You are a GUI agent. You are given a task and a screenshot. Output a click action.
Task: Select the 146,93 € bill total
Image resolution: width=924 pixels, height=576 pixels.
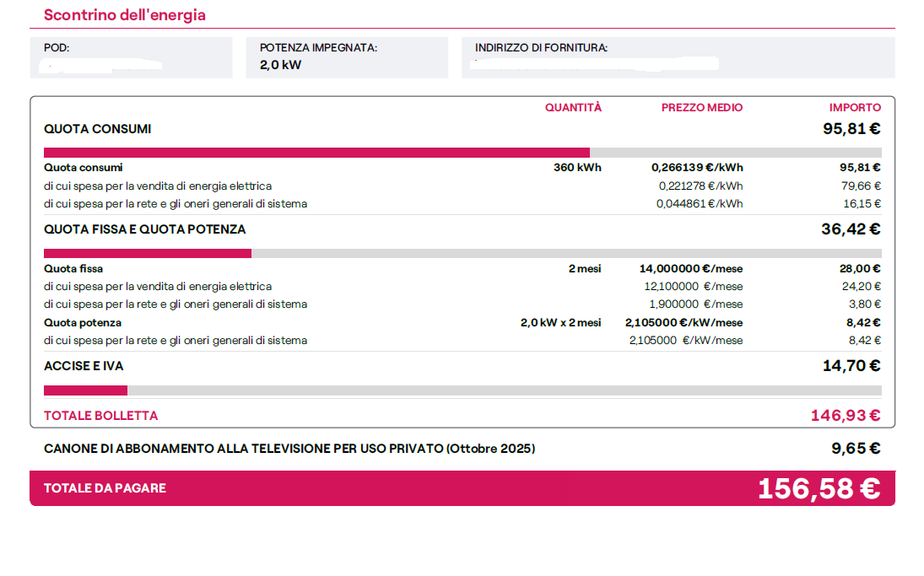click(x=846, y=415)
